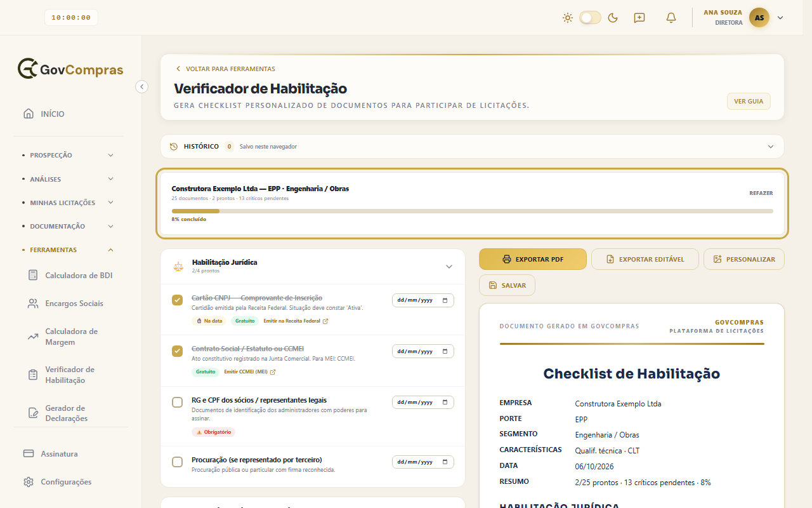Click the moon dark-mode icon
The width and height of the screenshot is (812, 508).
pyautogui.click(x=613, y=18)
